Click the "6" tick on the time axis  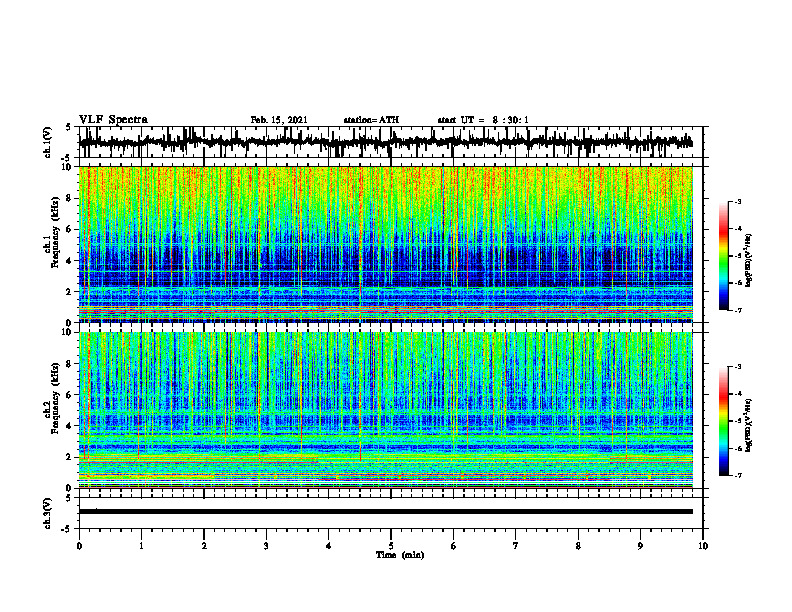click(x=454, y=546)
